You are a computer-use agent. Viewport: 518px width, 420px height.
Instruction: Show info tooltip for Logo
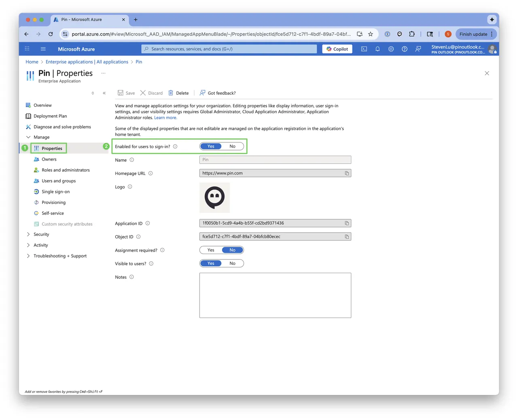[130, 187]
